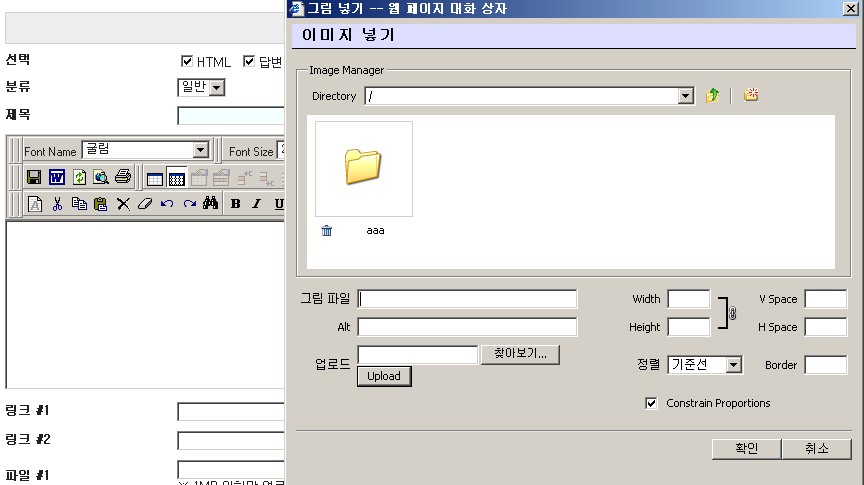Click the aaa folder name label
This screenshot has height=485, width=864.
pyautogui.click(x=375, y=231)
